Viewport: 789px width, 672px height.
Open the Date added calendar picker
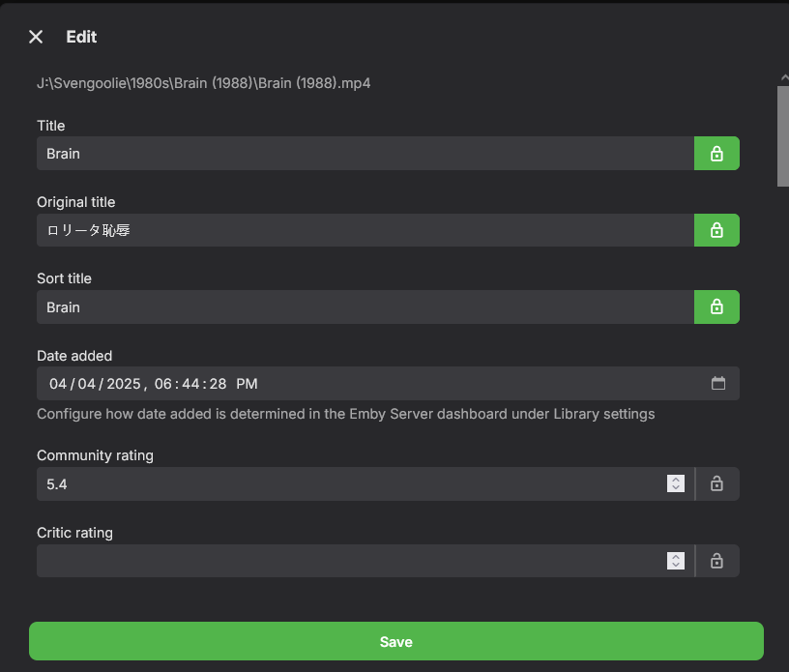[718, 384]
